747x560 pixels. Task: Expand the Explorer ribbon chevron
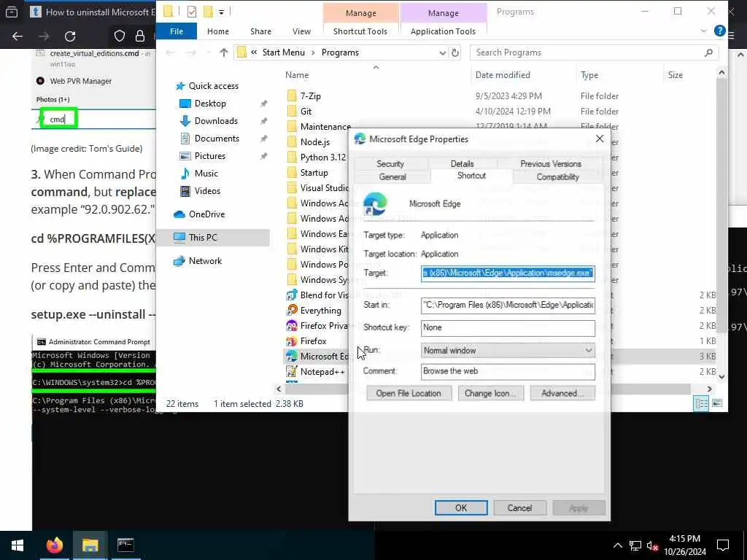[704, 31]
